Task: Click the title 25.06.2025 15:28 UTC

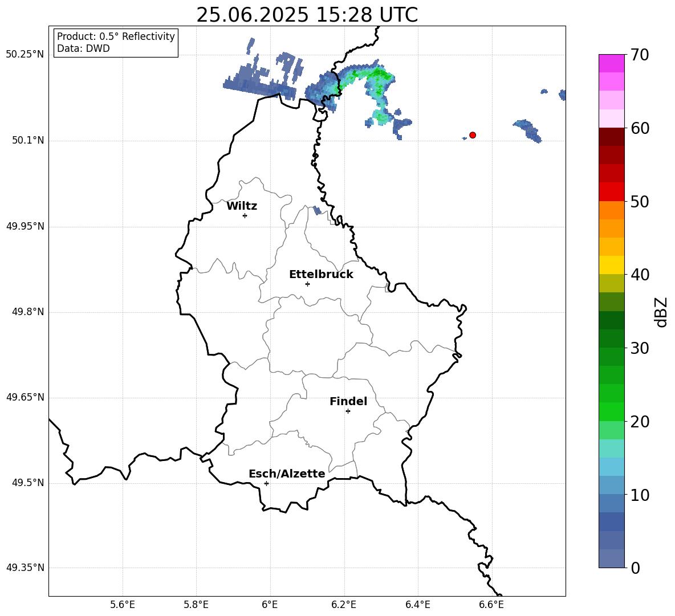Action: point(307,15)
